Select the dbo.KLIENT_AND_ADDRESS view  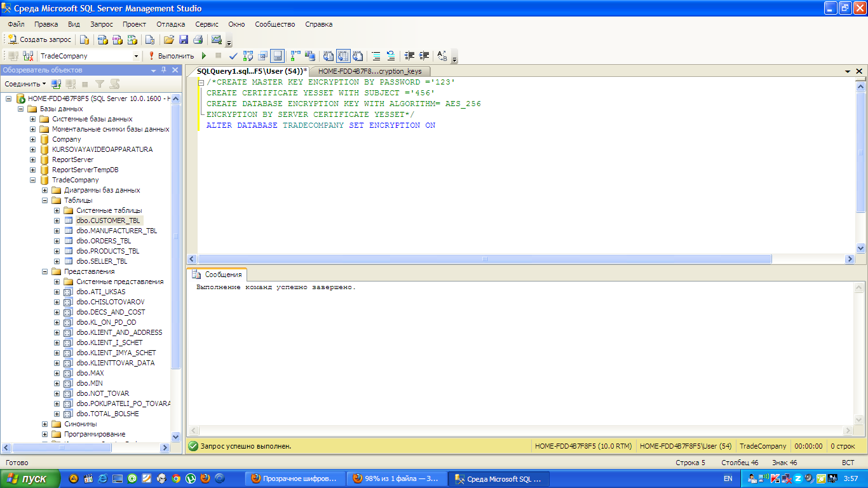tap(119, 332)
